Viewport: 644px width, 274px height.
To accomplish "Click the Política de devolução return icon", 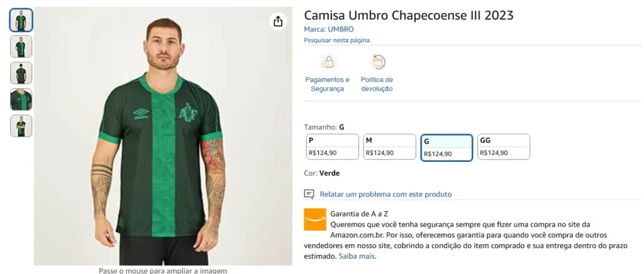I will coord(378,62).
